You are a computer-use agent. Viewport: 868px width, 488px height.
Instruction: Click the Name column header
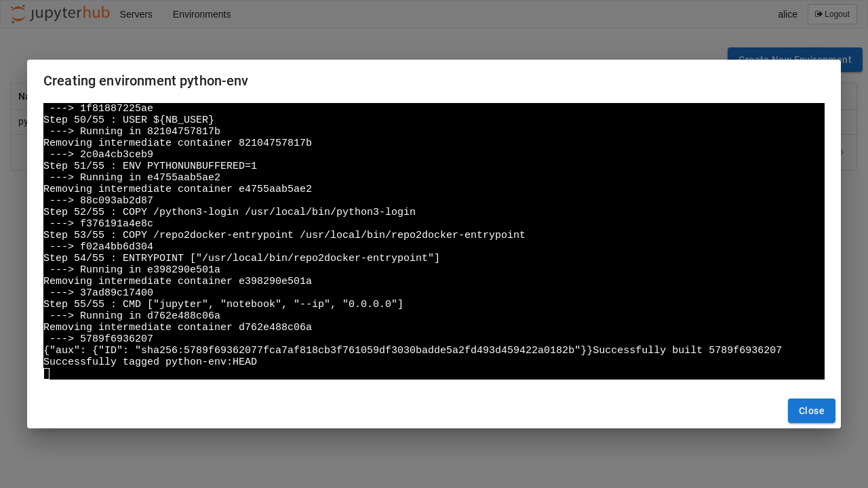22,96
